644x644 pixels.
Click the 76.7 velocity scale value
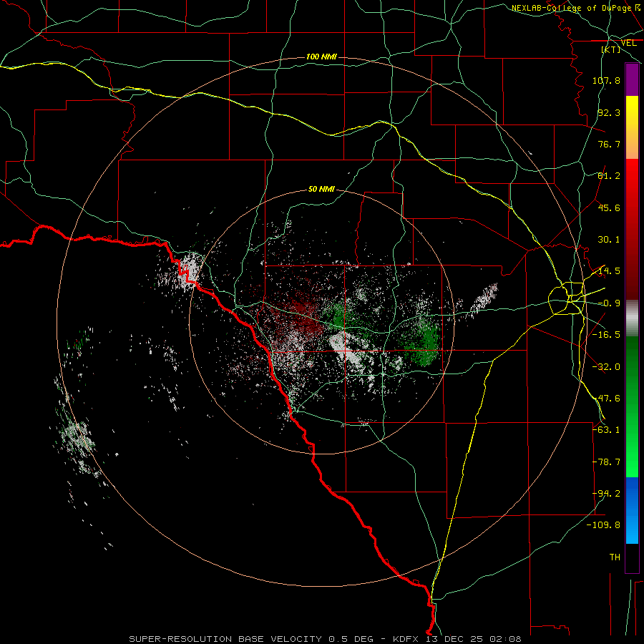point(609,144)
